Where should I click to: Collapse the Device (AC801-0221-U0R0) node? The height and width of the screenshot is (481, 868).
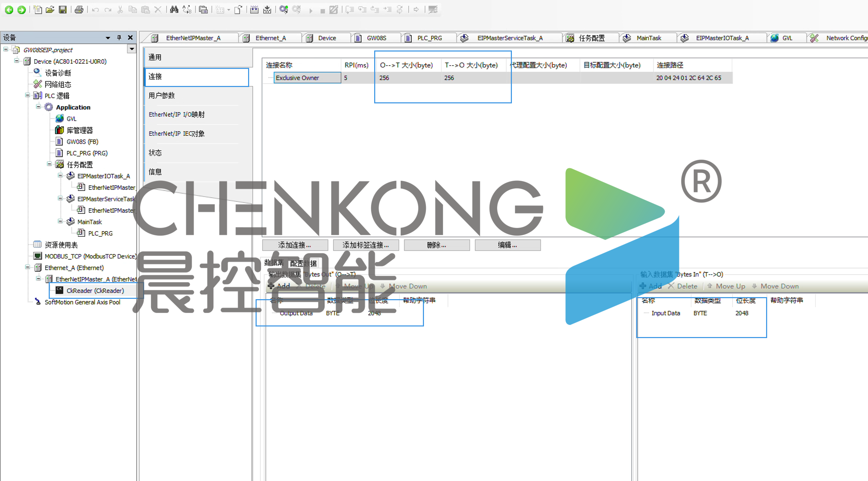click(17, 61)
